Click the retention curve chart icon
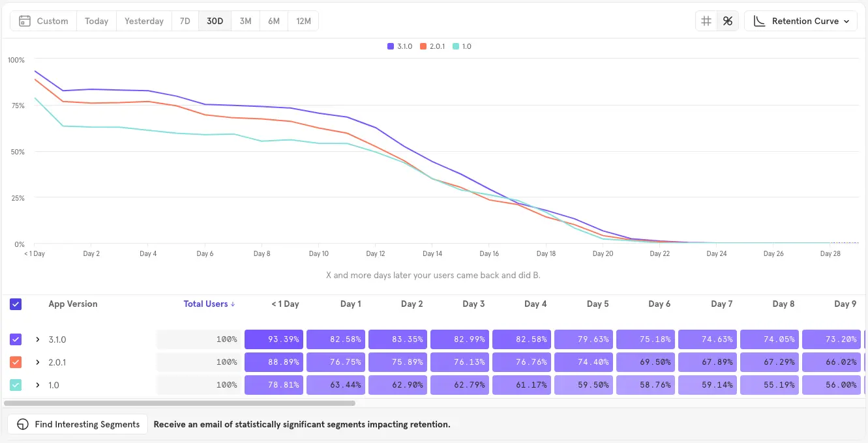868x443 pixels. click(759, 21)
